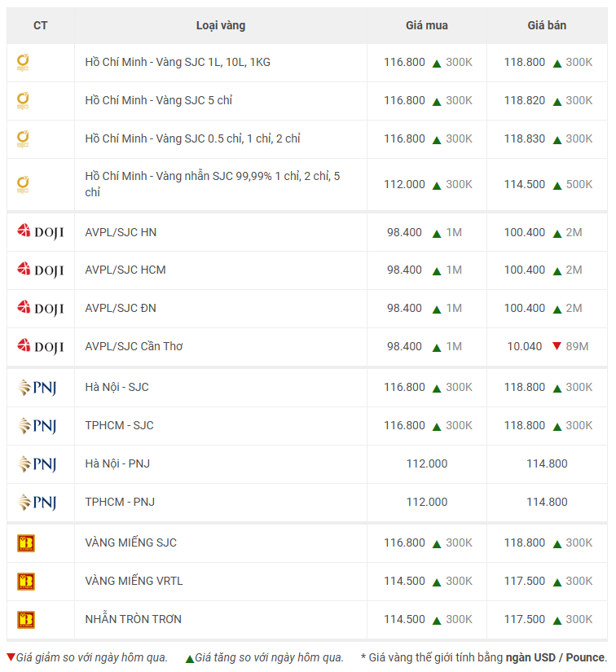Viewport: 616px width, 672px height.
Task: Select the 'Hồ Chí Minh - Vàng SJC 1L, 10L, 1KG' text
Action: point(178,62)
